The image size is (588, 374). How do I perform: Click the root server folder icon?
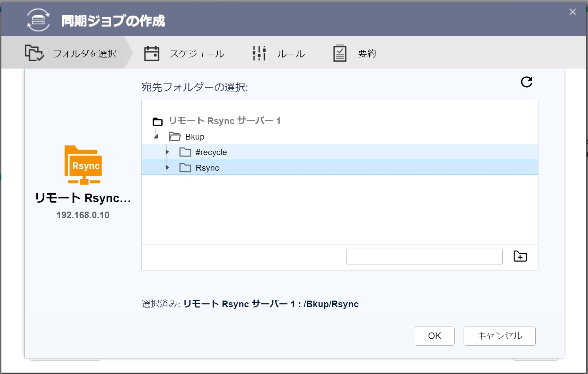click(x=158, y=121)
